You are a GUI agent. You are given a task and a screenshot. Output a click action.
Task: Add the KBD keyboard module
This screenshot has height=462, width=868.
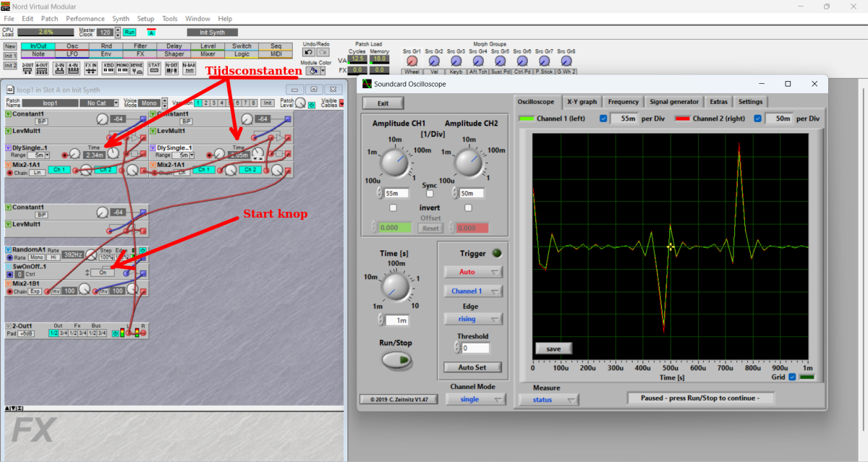coord(109,67)
